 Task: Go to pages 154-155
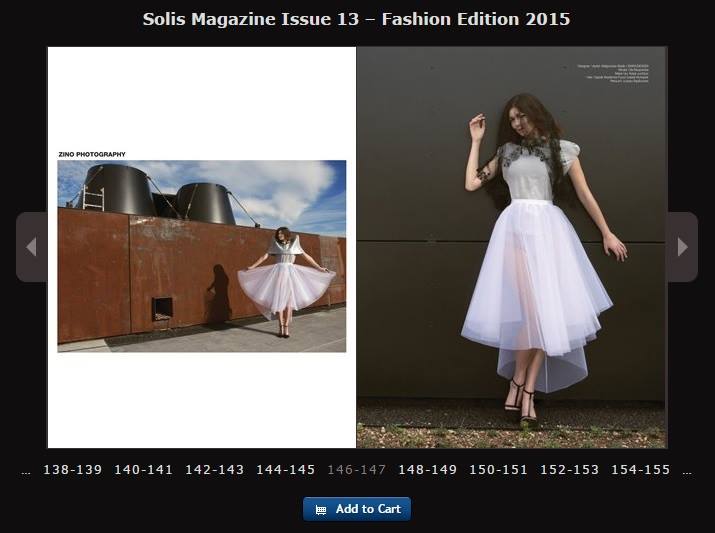[640, 470]
